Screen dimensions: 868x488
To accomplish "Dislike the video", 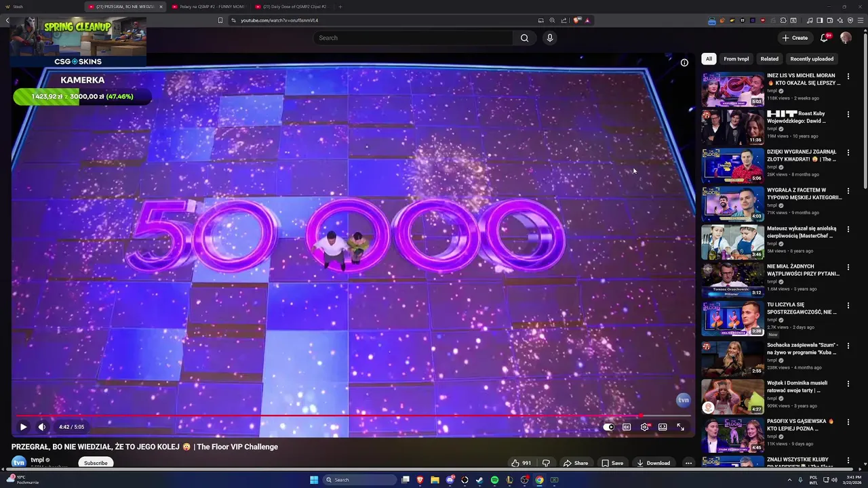I will (546, 463).
